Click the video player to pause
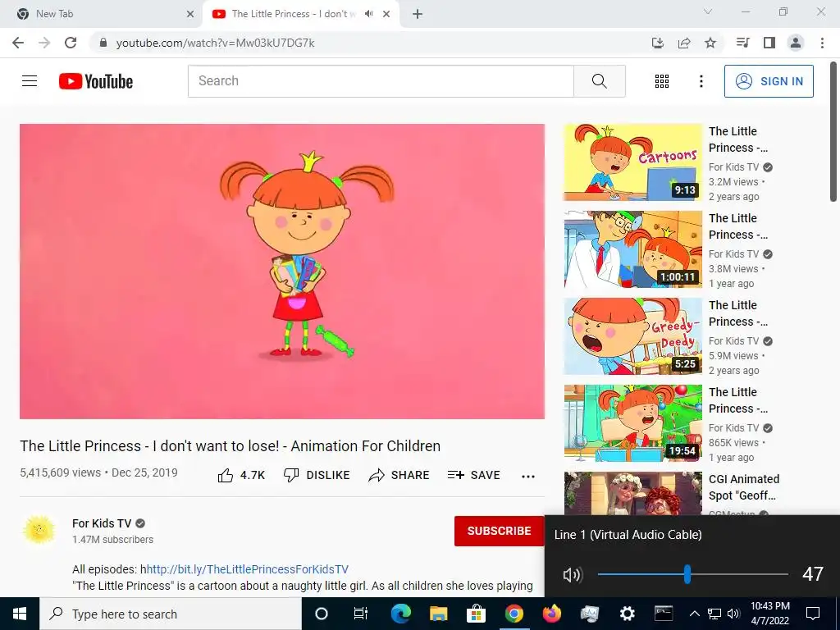840x630 pixels. coord(282,271)
